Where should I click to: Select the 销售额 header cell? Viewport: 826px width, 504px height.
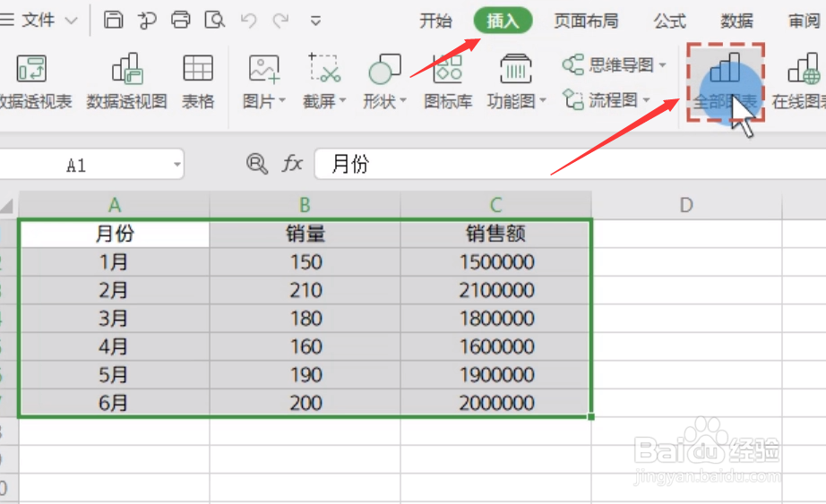point(495,234)
